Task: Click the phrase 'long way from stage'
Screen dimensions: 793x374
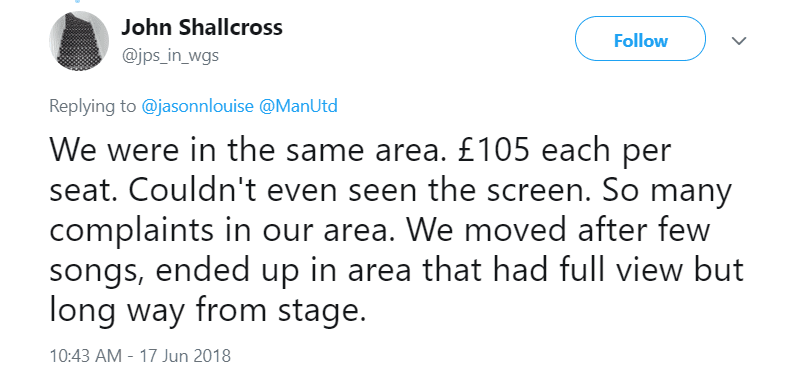Action: 207,310
